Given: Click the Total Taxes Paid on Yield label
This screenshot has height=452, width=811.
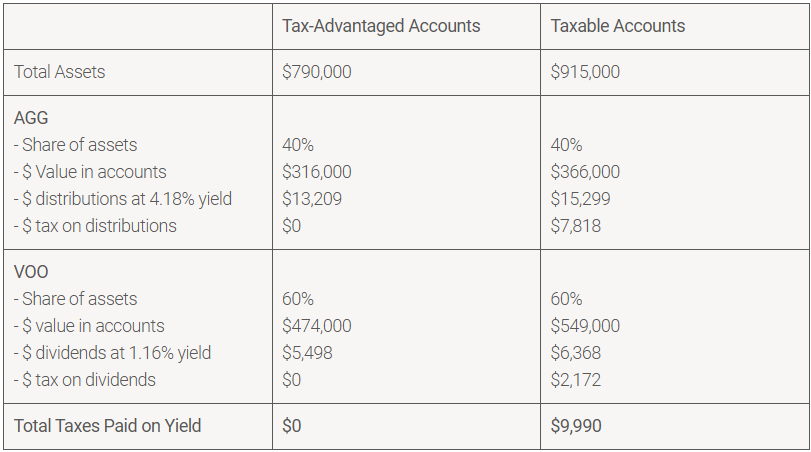Looking at the screenshot, I should [x=108, y=426].
